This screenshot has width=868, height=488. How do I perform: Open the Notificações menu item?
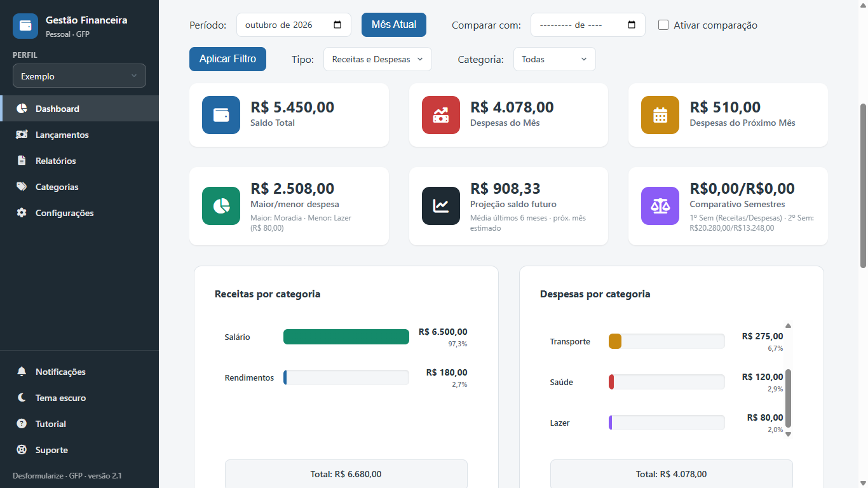[x=79, y=372]
